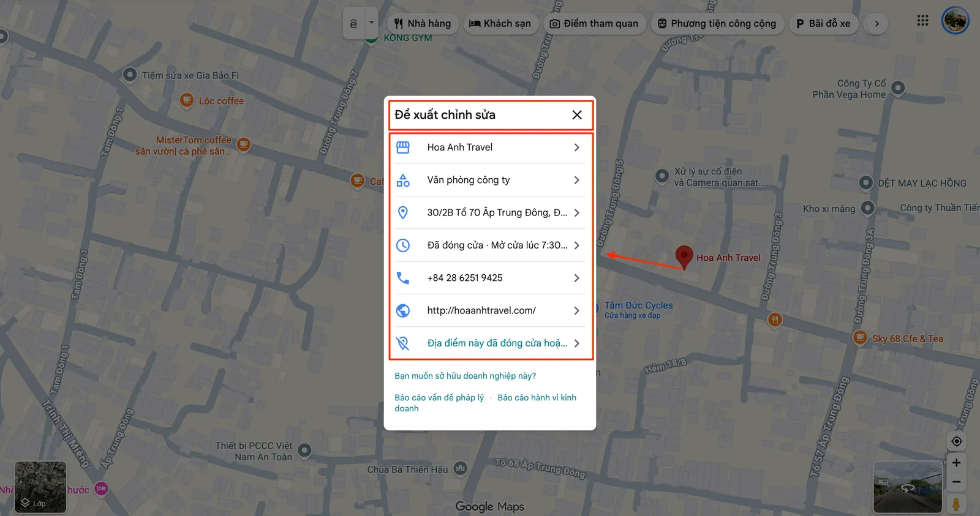Select Địa điểm này đã đóng cửa option
Image resolution: width=980 pixels, height=516 pixels.
click(x=489, y=343)
